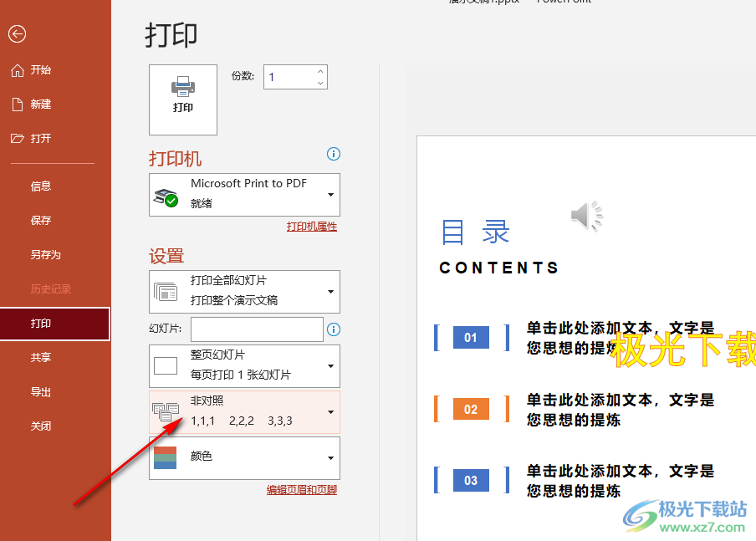The width and height of the screenshot is (756, 541).
Task: Decrease the copies count with down arrow
Action: click(x=320, y=83)
